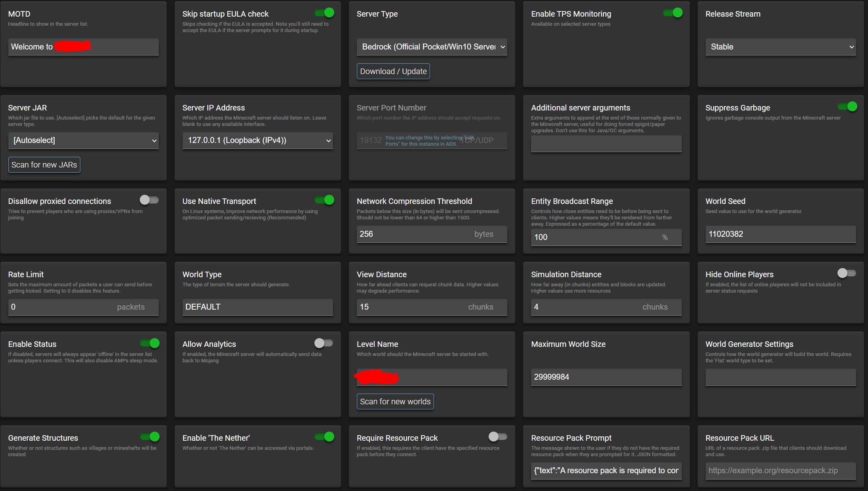Open the Release Stream dropdown showing Stable
Image resolution: width=868 pixels, height=491 pixels.
780,47
